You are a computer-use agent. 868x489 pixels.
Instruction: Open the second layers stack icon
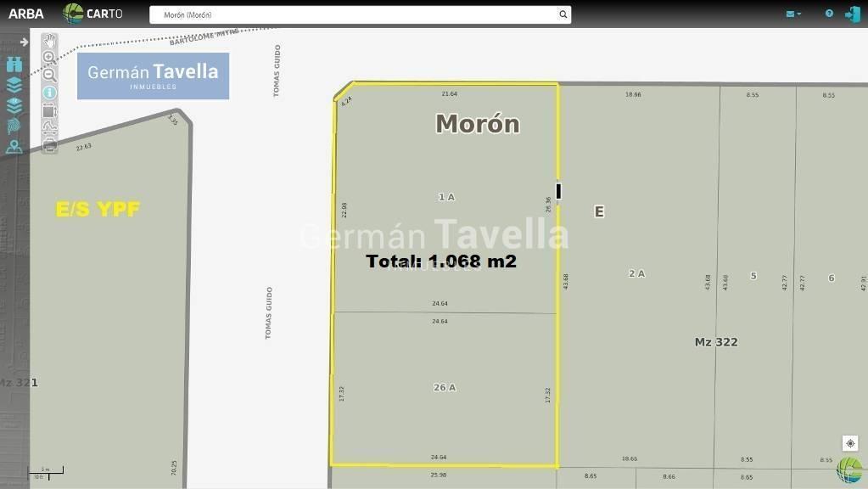coord(14,105)
